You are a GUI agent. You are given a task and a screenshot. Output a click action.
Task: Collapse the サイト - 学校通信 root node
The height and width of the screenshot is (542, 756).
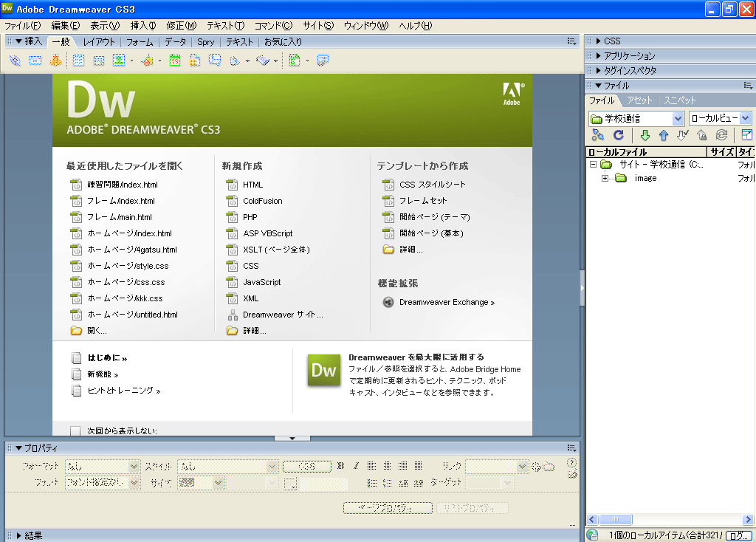tap(593, 165)
